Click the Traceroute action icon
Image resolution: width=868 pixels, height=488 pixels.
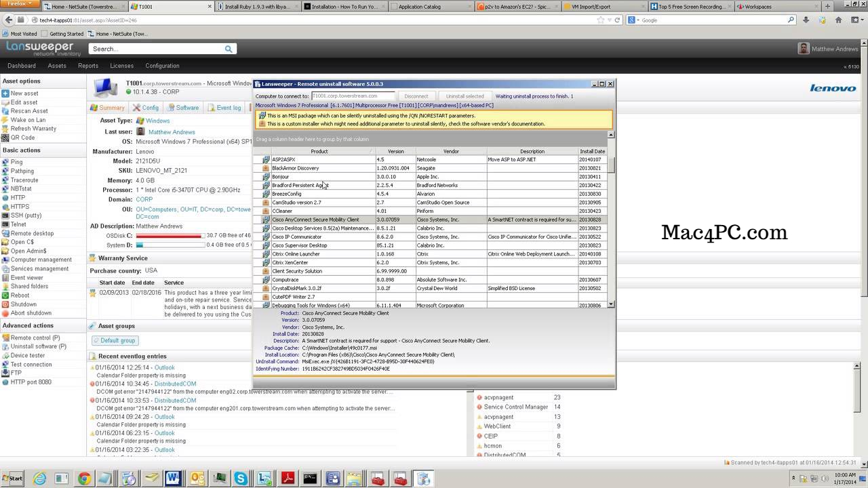5,180
